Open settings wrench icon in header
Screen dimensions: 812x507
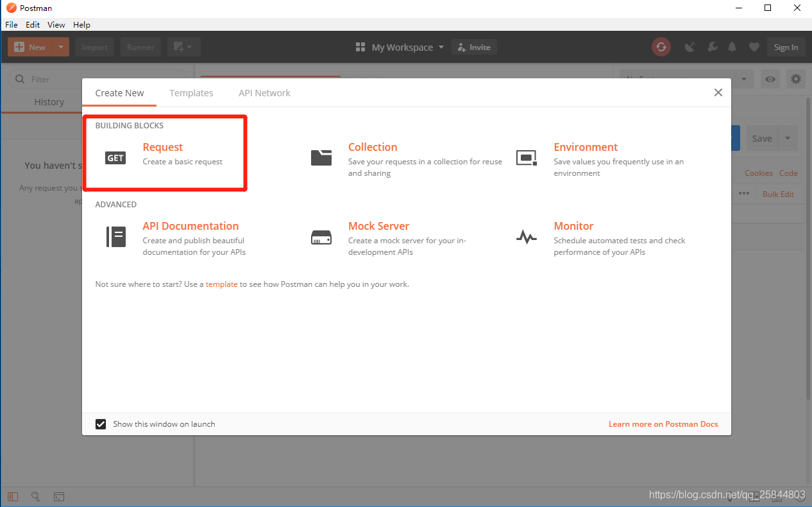[x=712, y=47]
